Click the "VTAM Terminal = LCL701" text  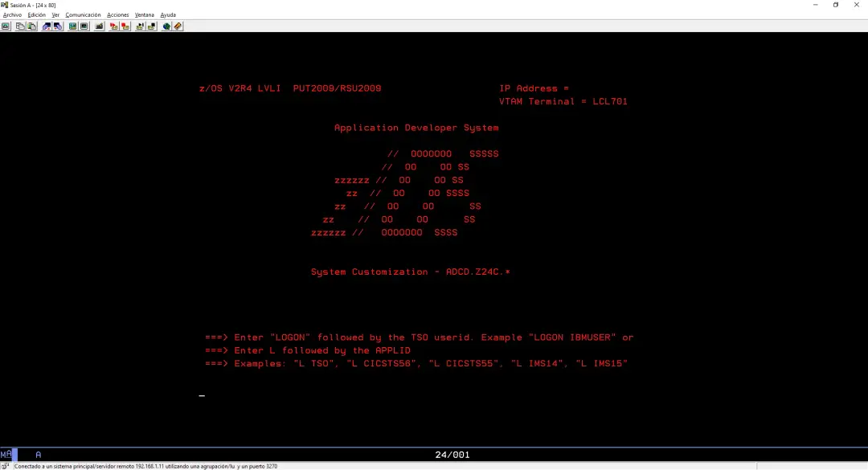(563, 101)
